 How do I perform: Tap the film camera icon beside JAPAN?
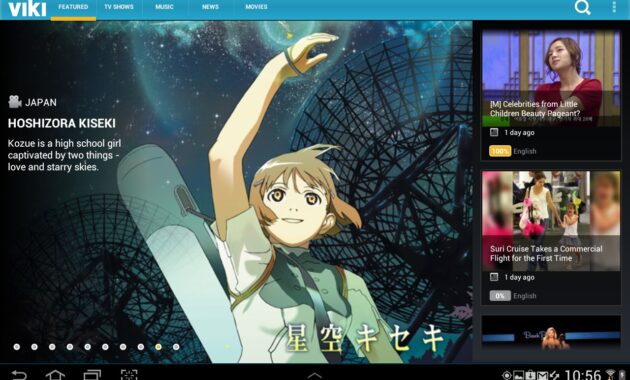(15, 102)
